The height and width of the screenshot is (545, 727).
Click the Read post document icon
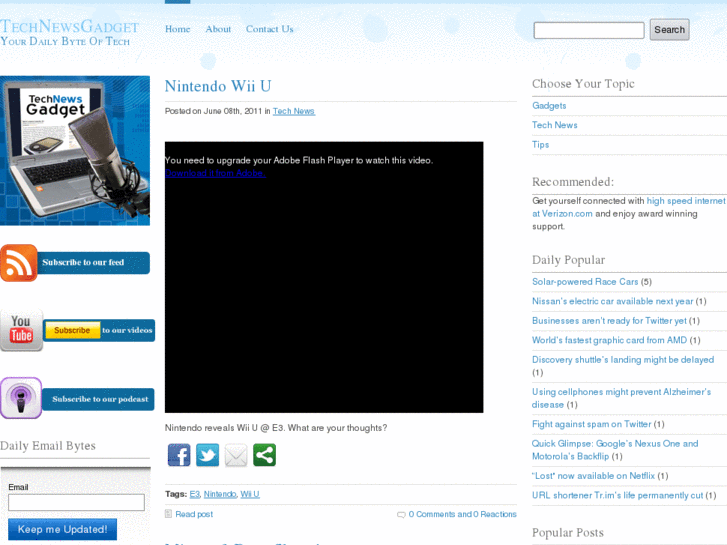169,513
